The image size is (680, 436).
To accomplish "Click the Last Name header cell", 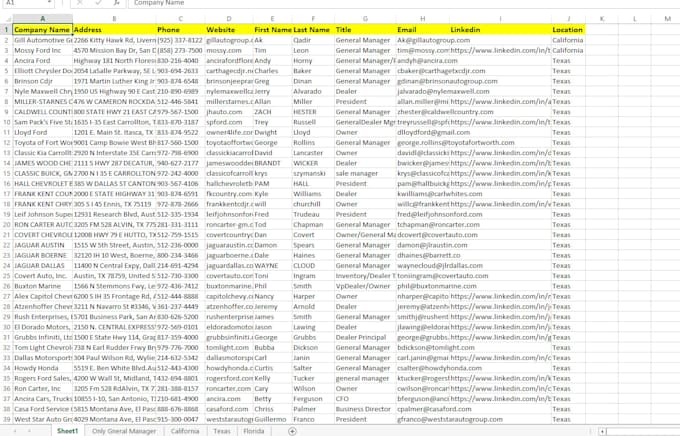I will tap(313, 30).
